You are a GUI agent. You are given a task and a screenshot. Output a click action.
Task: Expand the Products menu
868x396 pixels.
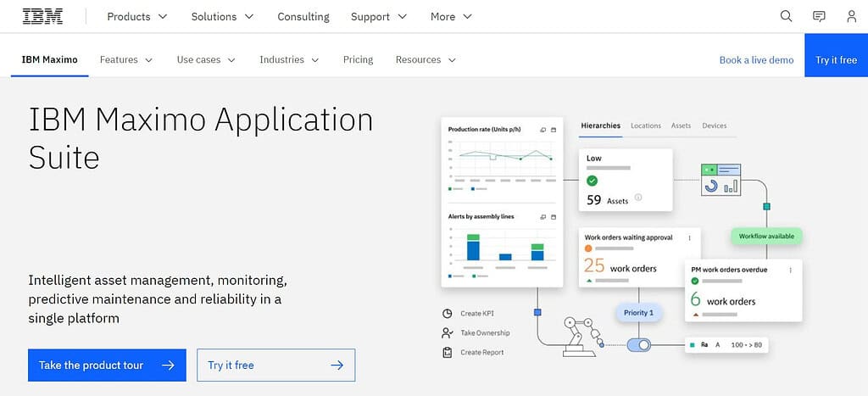tap(137, 17)
